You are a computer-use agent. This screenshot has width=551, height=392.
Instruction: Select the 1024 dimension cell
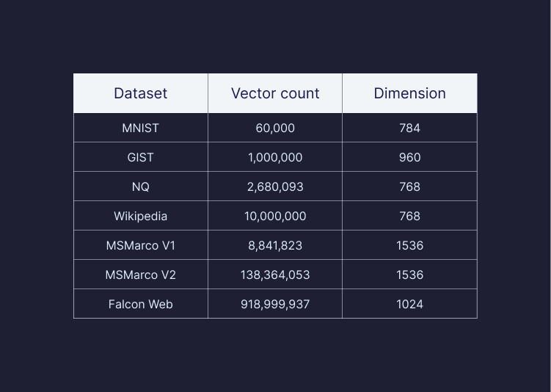pyautogui.click(x=409, y=304)
